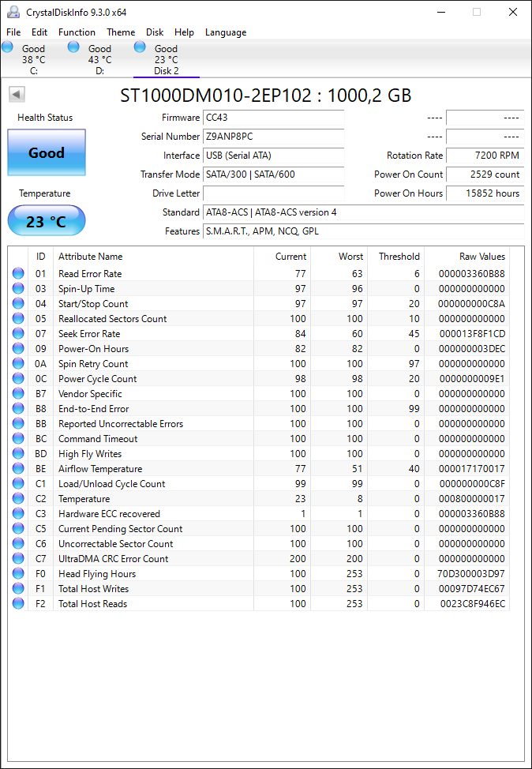532x769 pixels.
Task: Click status orb for Start/Stop Count
Action: (x=18, y=304)
